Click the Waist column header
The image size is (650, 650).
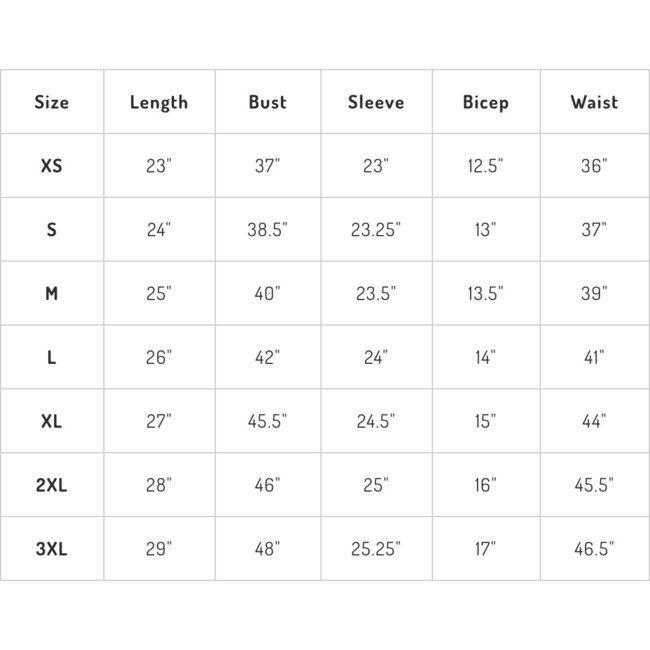click(594, 102)
